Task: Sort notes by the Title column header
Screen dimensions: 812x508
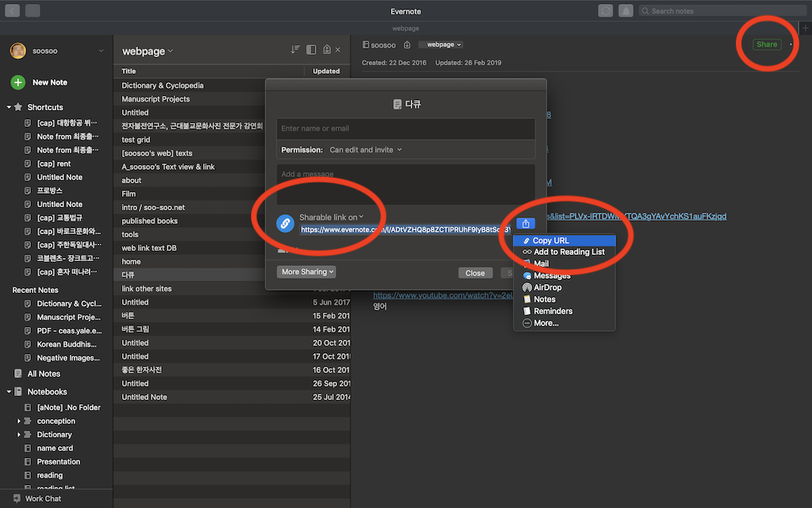Action: 128,71
